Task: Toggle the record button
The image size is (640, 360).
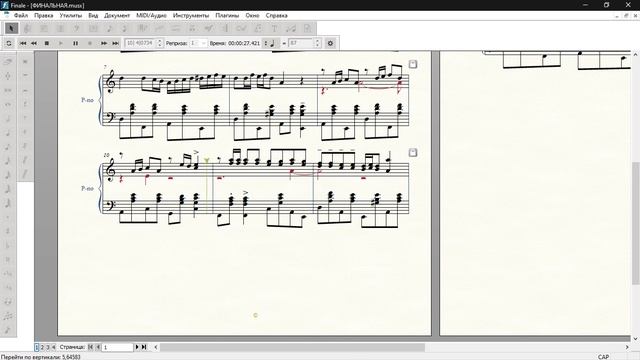Action: pyautogui.click(x=90, y=43)
